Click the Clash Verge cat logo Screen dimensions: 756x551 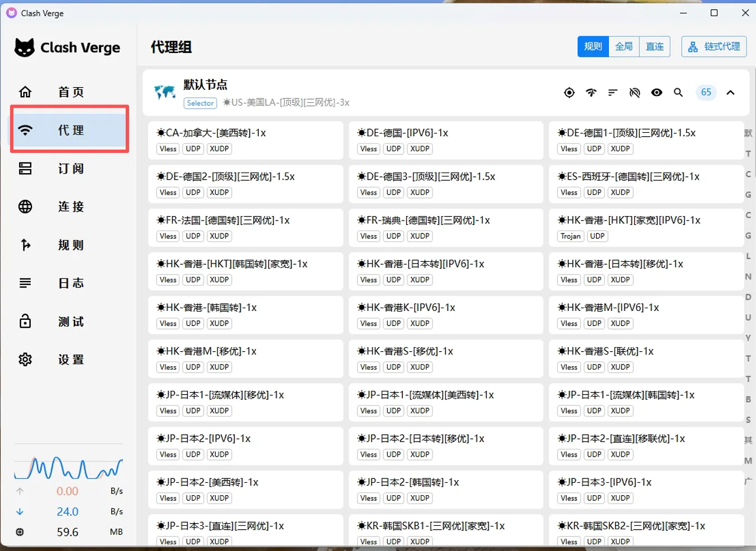tap(25, 47)
